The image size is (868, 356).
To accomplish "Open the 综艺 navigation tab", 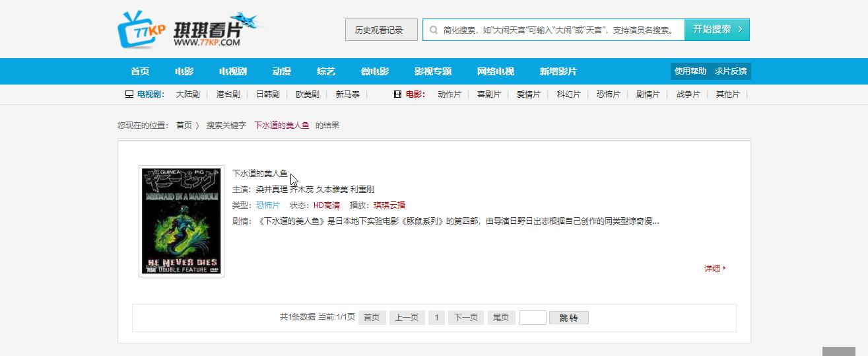I will tap(326, 71).
